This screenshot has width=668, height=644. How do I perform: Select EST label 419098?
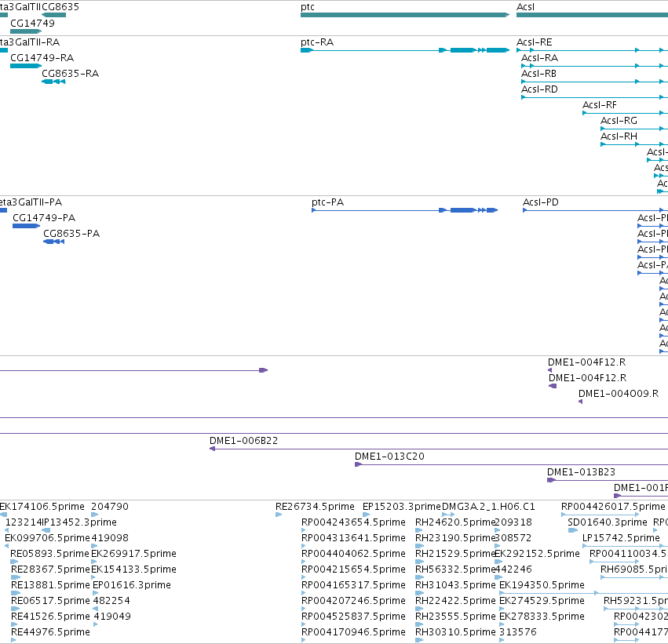pyautogui.click(x=110, y=538)
